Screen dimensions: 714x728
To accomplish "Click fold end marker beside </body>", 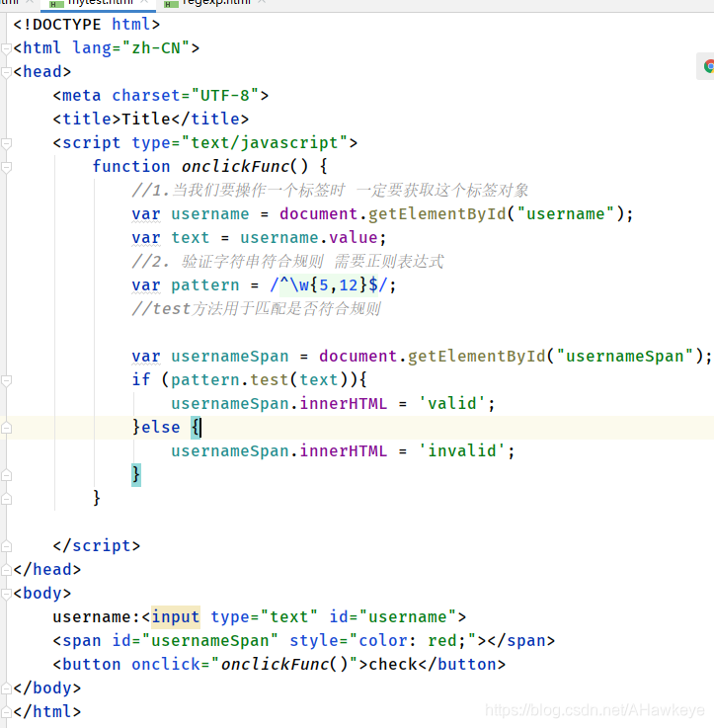I will click(x=6, y=688).
